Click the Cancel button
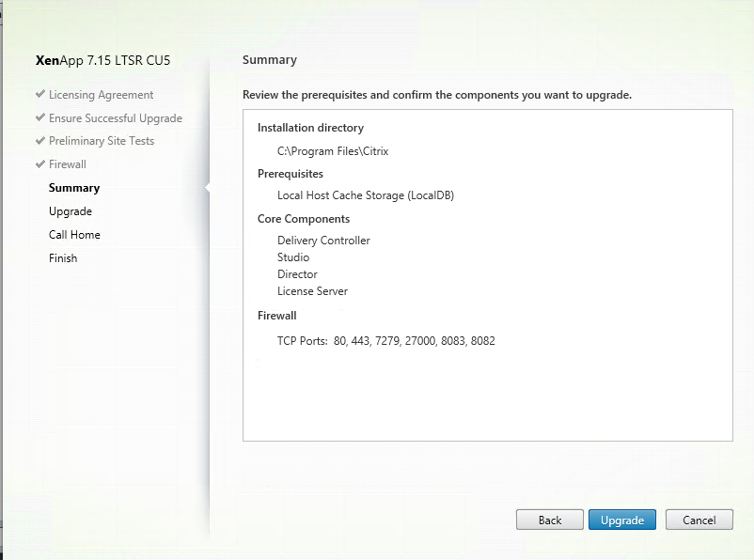The image size is (754, 560). point(699,520)
